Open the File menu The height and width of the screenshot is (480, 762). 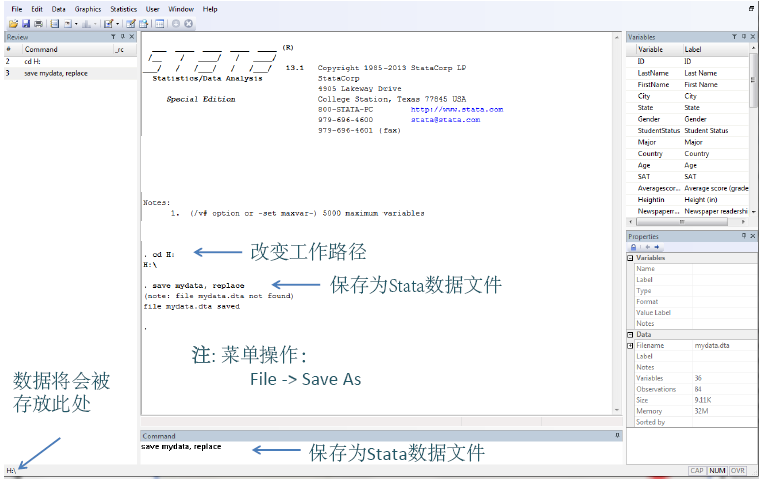[x=17, y=9]
